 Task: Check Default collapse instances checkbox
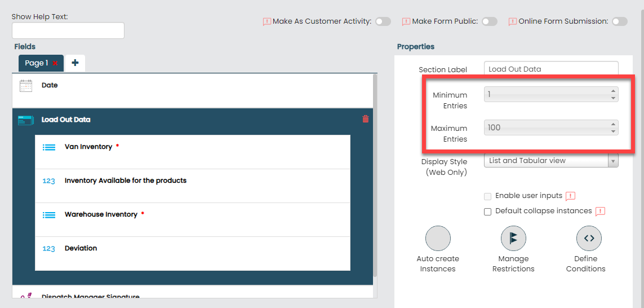[488, 212]
